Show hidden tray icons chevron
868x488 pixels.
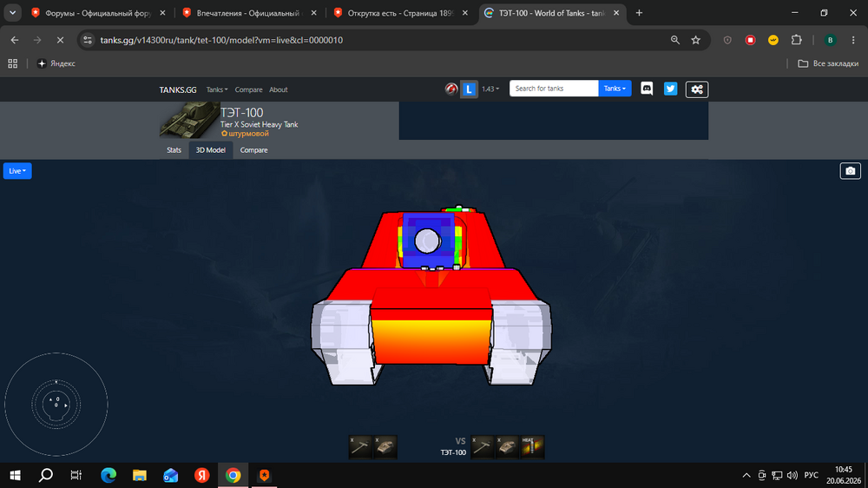pos(746,475)
